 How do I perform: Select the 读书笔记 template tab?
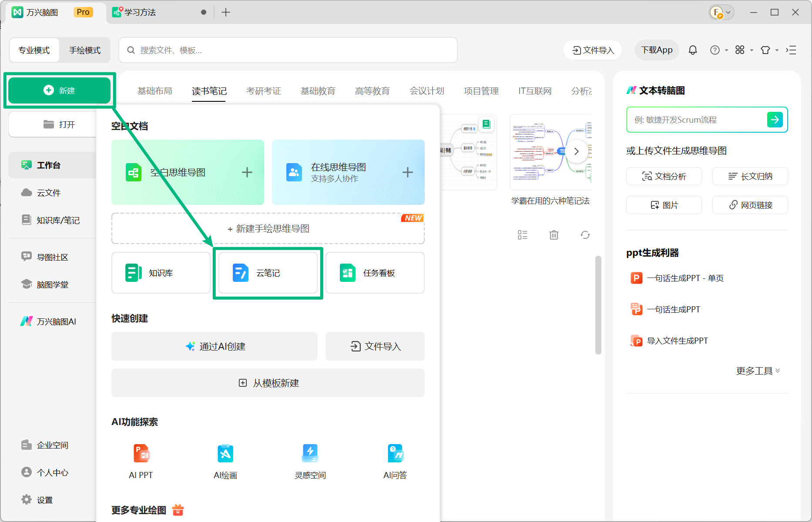[x=209, y=91]
